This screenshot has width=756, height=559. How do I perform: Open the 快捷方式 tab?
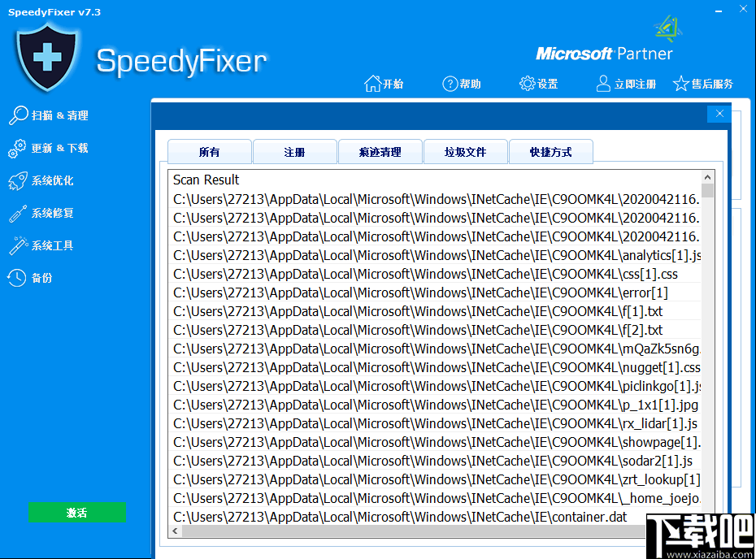(x=551, y=151)
